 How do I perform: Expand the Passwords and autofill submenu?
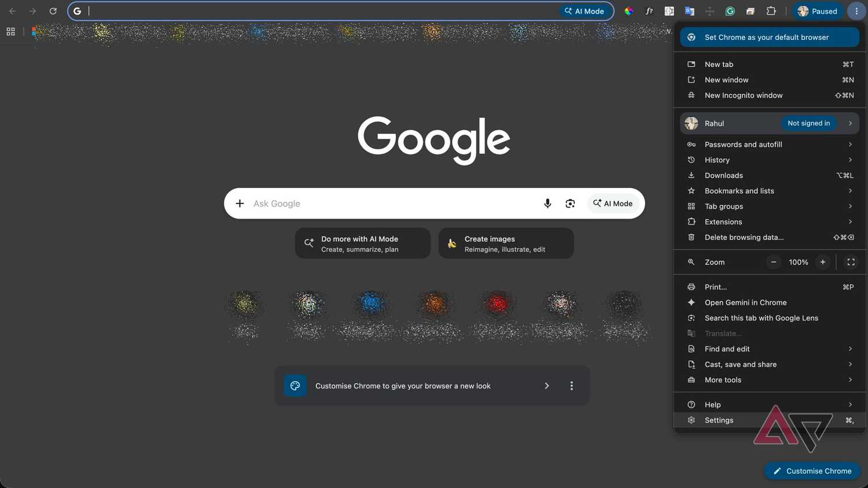(770, 145)
